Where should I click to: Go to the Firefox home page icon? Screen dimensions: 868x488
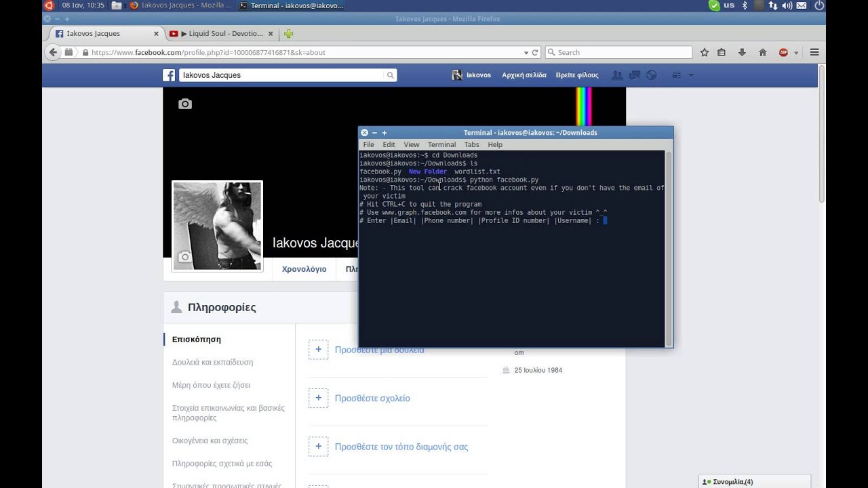[762, 52]
